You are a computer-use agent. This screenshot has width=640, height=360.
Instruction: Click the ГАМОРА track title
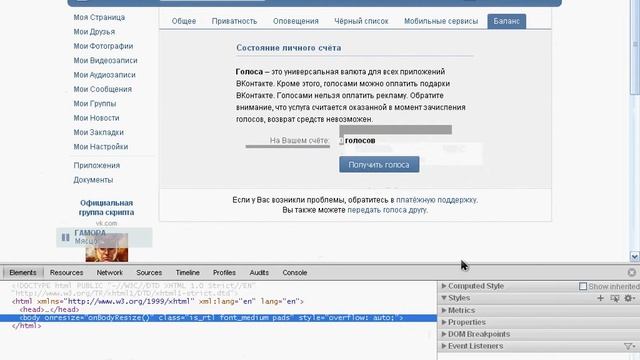coord(90,233)
